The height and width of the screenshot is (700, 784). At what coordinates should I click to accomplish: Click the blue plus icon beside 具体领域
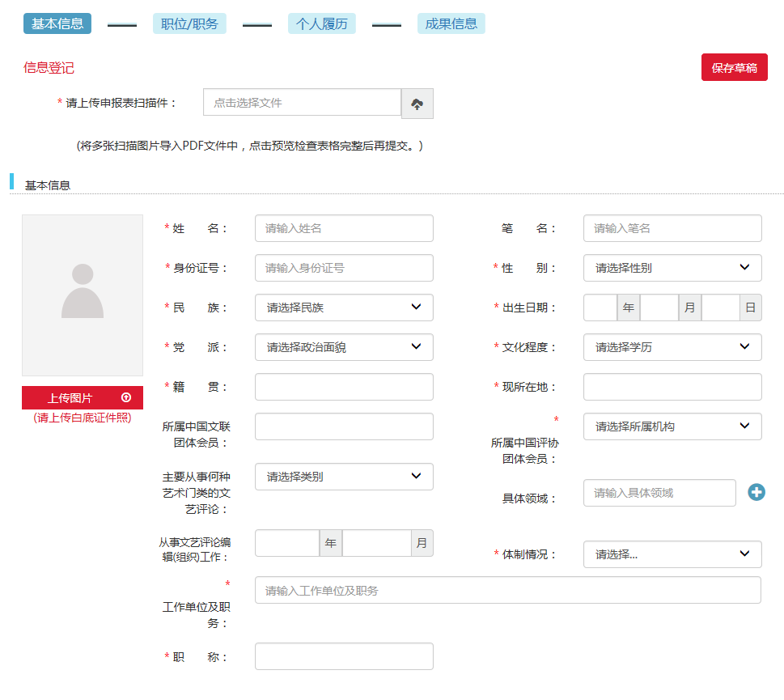[x=756, y=492]
